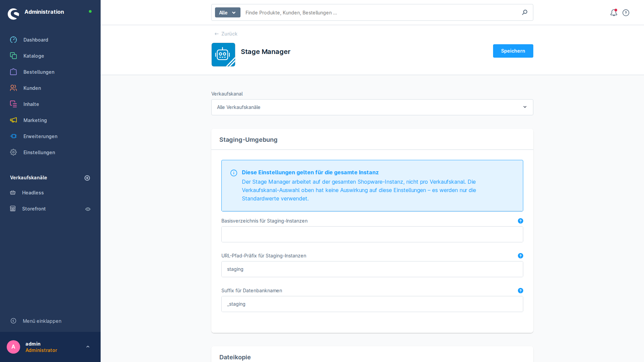The height and width of the screenshot is (362, 644).
Task: Click the URL-Pfad-Präfix input containing staging
Action: (372, 269)
